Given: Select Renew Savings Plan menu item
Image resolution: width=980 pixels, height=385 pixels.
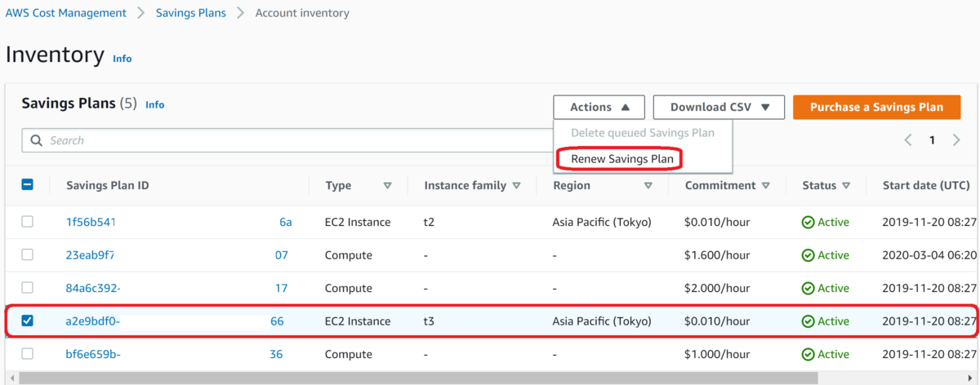Looking at the screenshot, I should tap(622, 159).
